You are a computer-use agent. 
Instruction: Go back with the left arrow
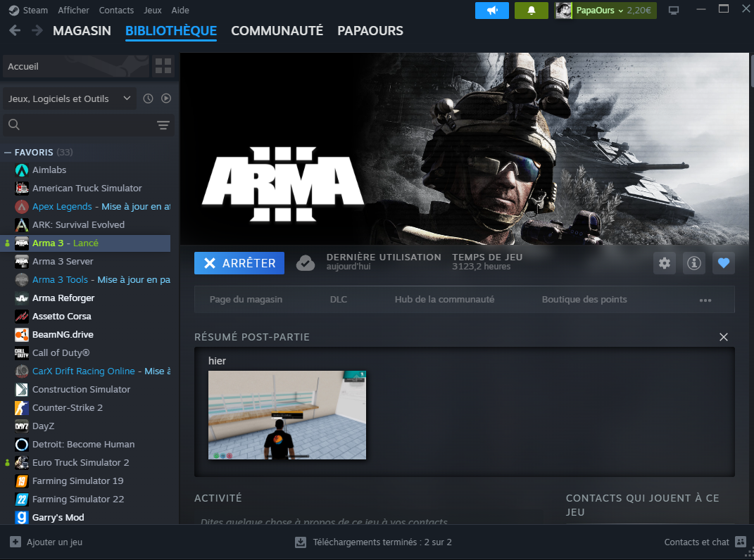point(15,30)
